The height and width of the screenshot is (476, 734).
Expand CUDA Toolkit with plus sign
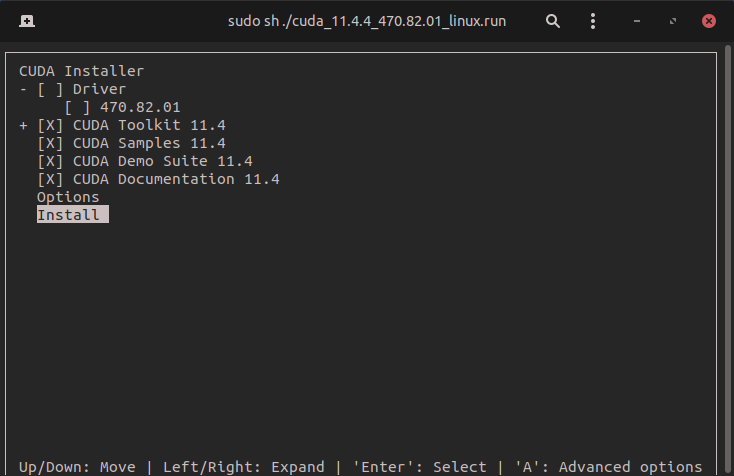point(23,125)
